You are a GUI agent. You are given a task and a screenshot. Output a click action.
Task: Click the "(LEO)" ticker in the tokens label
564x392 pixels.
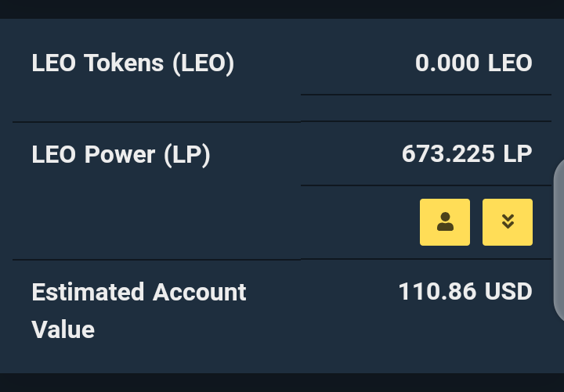coord(204,63)
